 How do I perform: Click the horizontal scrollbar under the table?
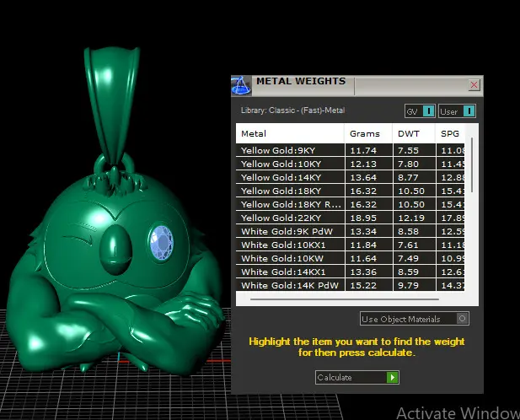pyautogui.click(x=345, y=299)
